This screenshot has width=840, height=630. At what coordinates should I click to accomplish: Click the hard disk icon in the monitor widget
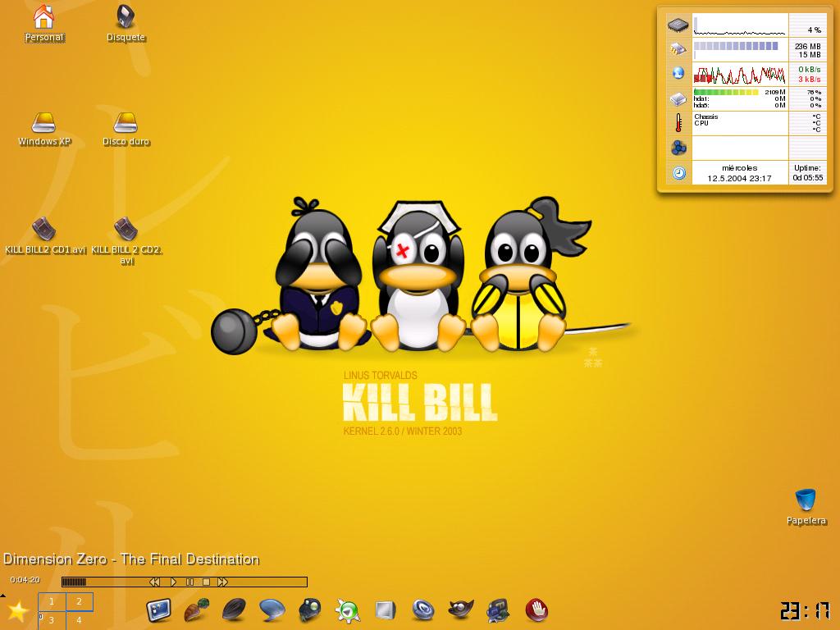tap(678, 98)
